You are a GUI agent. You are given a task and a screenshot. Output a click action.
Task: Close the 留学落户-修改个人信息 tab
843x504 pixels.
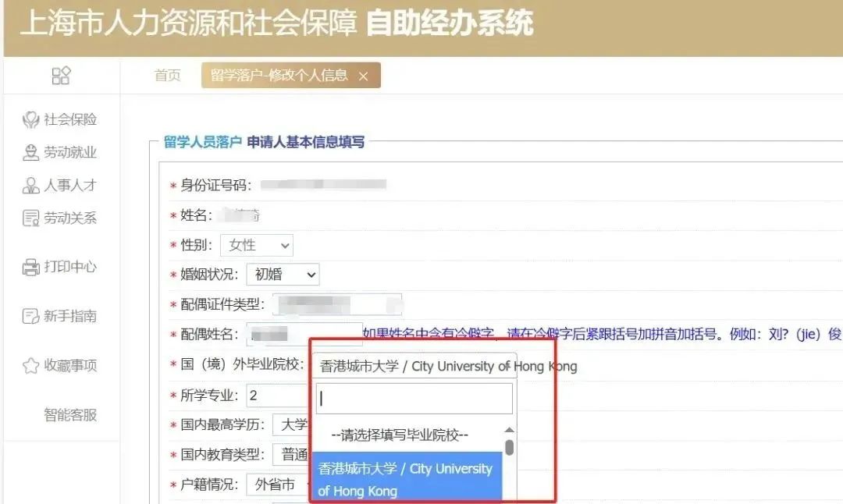pos(361,76)
